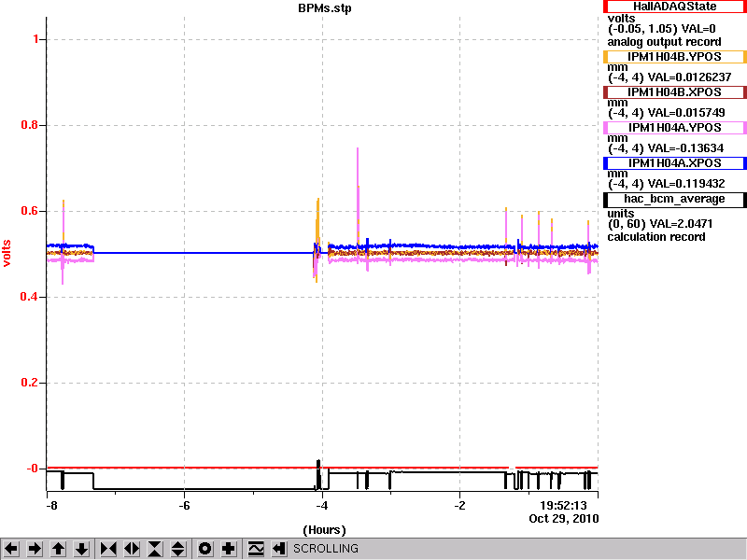Click the (Hours) x-axis label
This screenshot has width=747, height=560.
324,530
